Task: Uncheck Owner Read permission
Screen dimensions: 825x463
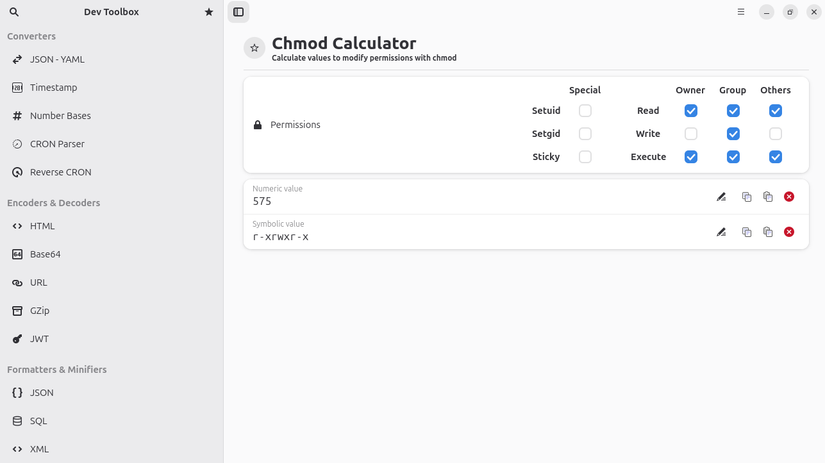Action: tap(691, 110)
